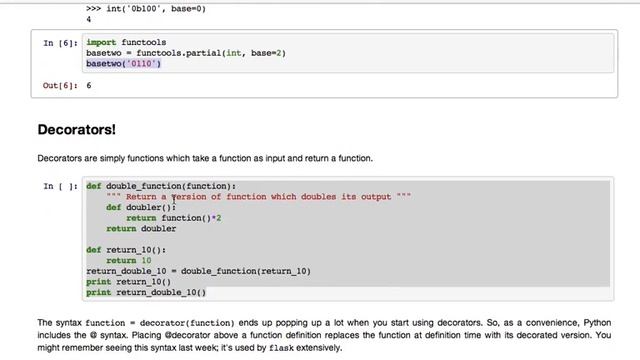This screenshot has height=360, width=640.
Task: Click the inline code word 'flask'
Action: pyautogui.click(x=281, y=348)
